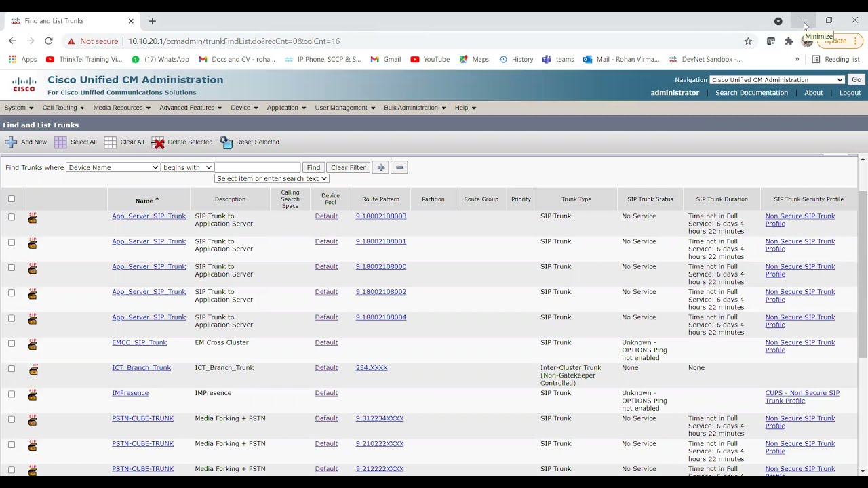Check the box for route pattern 9.18002108002
This screenshot has height=488, width=868.
click(12, 293)
